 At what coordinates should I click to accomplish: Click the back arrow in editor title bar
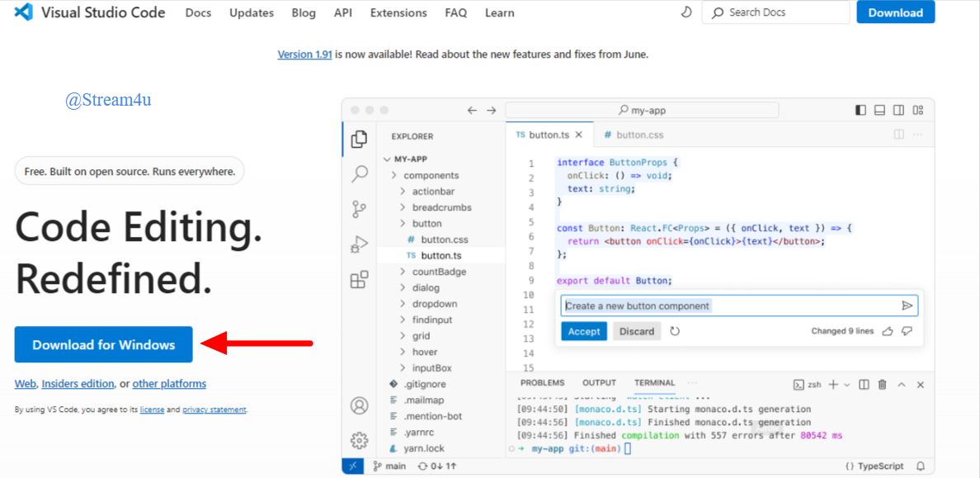coord(473,110)
